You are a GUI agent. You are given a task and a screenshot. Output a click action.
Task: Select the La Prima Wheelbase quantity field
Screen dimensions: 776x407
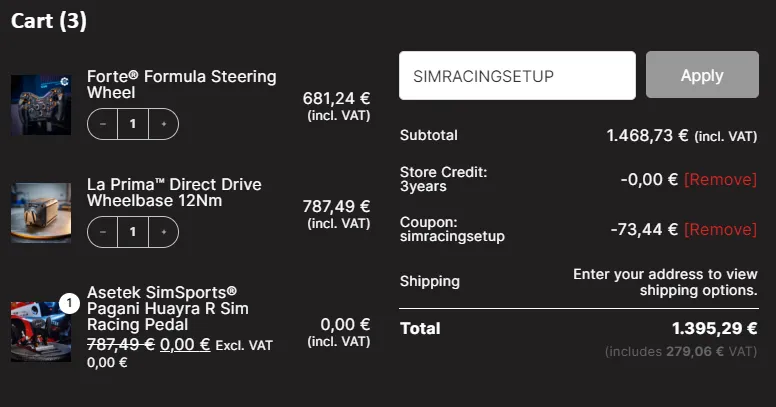(x=133, y=232)
